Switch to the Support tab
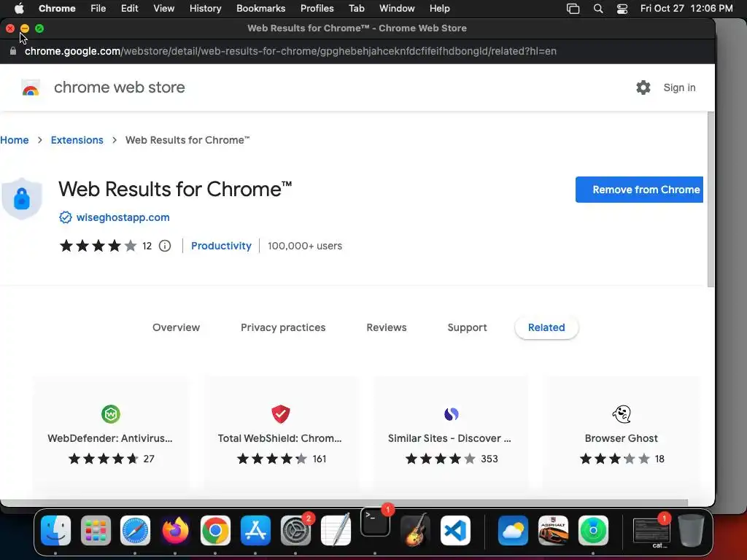The height and width of the screenshot is (560, 747). coord(467,327)
